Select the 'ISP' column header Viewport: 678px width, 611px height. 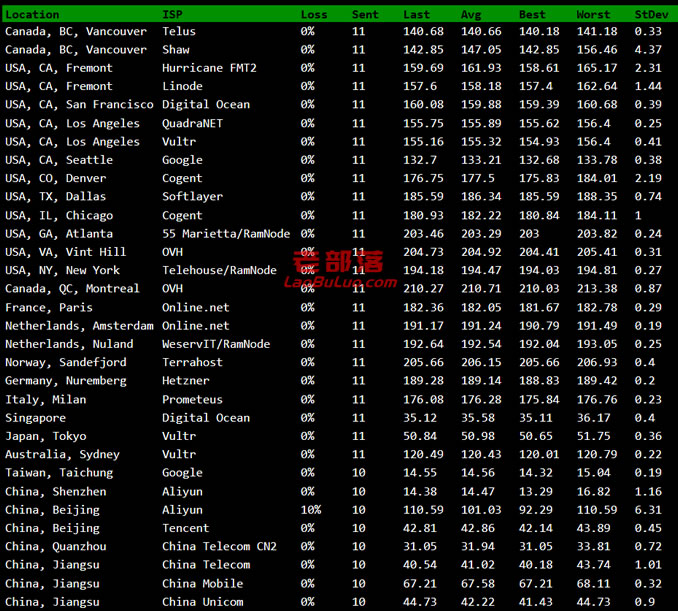pyautogui.click(x=172, y=15)
